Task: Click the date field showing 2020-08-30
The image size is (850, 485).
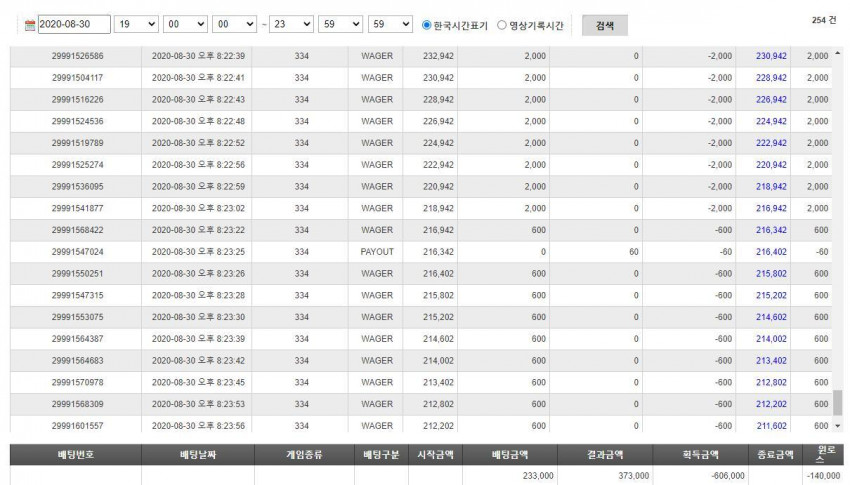Action: point(74,24)
